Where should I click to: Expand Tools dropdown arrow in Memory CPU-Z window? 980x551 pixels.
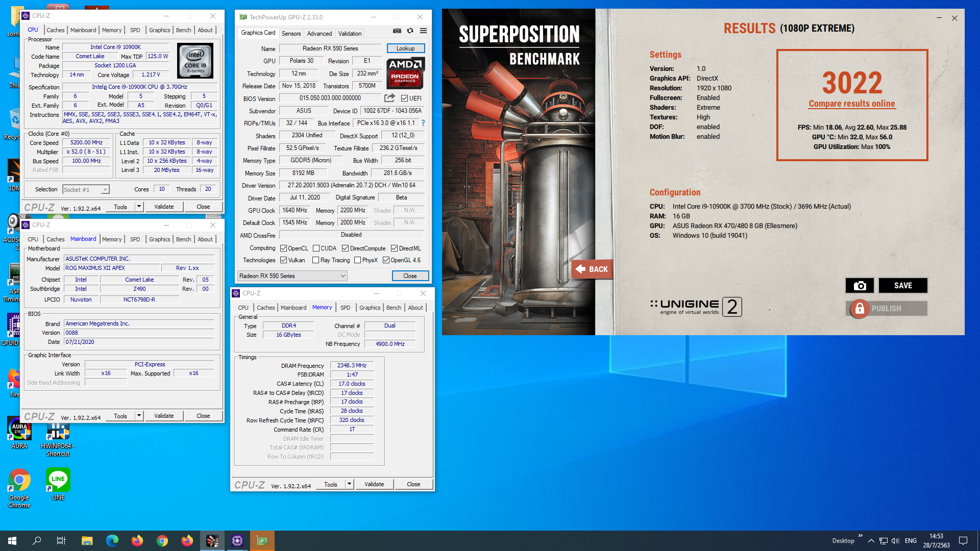tap(349, 484)
